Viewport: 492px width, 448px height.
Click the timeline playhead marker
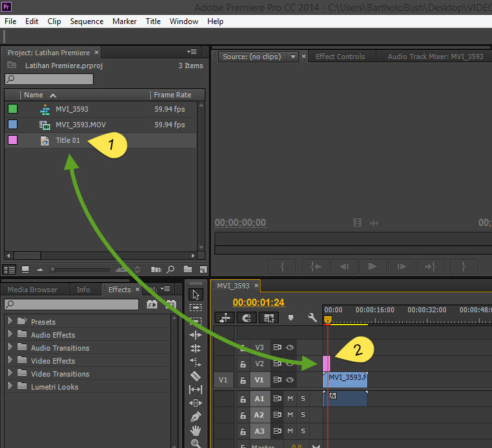coord(328,319)
